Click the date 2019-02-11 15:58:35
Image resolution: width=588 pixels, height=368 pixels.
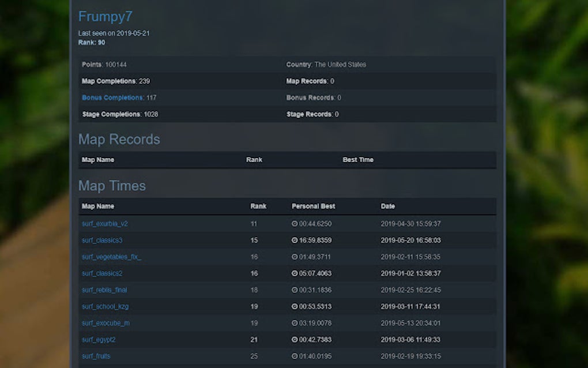coord(410,257)
